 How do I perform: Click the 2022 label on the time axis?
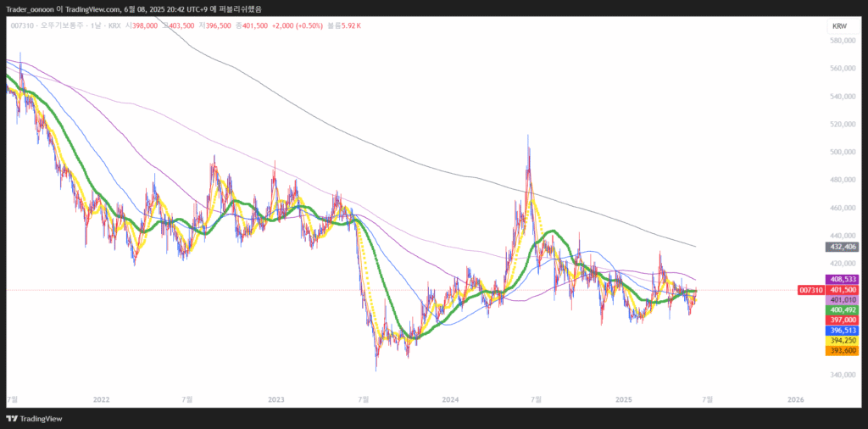102,398
